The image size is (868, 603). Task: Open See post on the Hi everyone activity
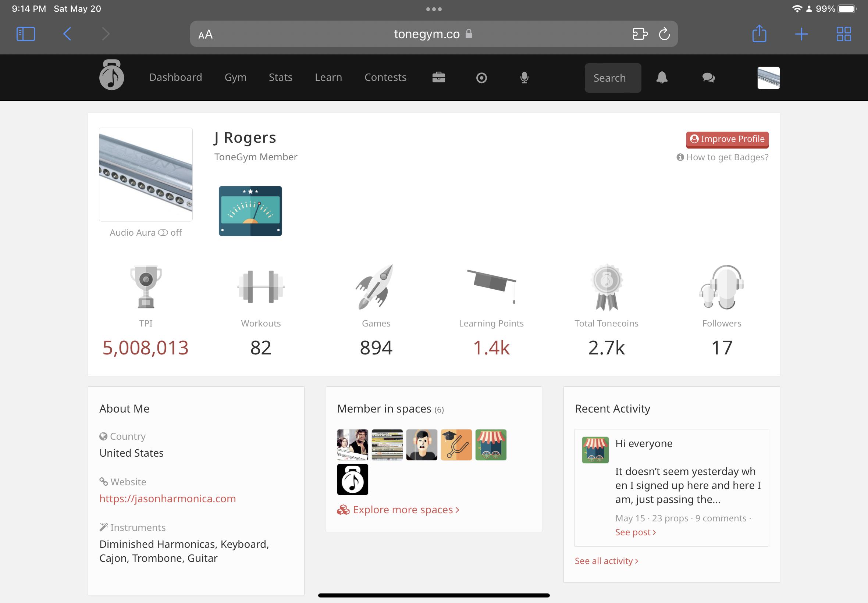point(635,532)
